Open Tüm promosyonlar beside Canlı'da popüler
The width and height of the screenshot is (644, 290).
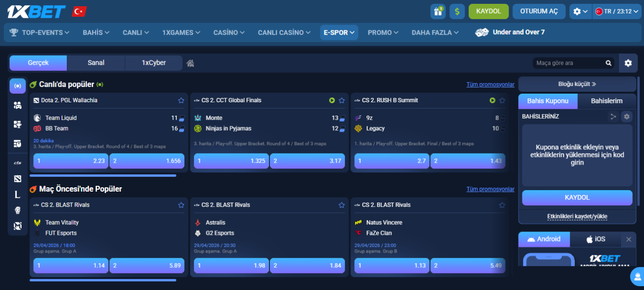pos(490,85)
